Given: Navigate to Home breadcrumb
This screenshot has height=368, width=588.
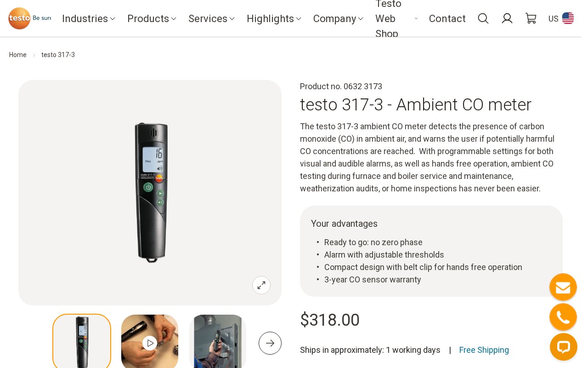Looking at the screenshot, I should [18, 55].
